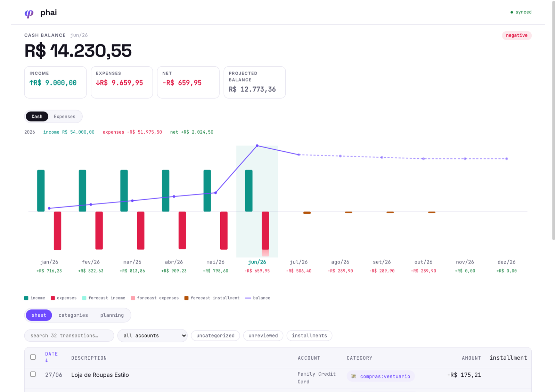Click the Projected Balance card
The image size is (556, 392).
pos(254,82)
